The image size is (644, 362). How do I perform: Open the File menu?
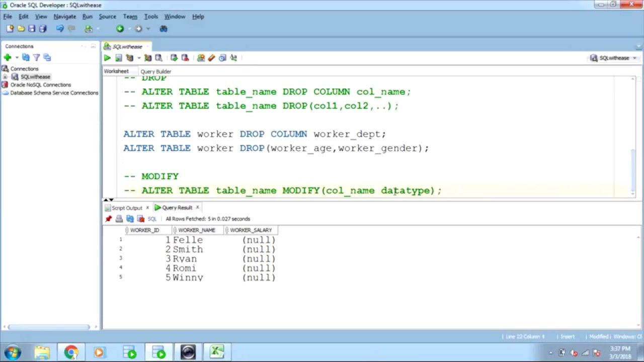8,17
